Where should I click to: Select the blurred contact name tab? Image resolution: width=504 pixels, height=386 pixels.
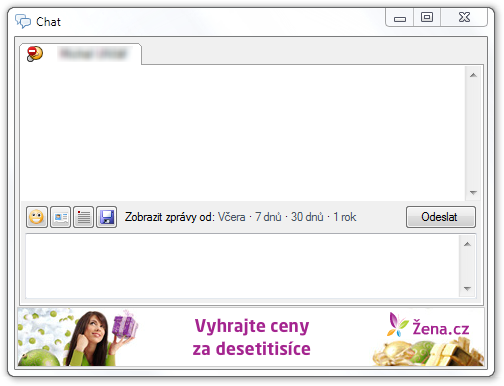[80, 54]
